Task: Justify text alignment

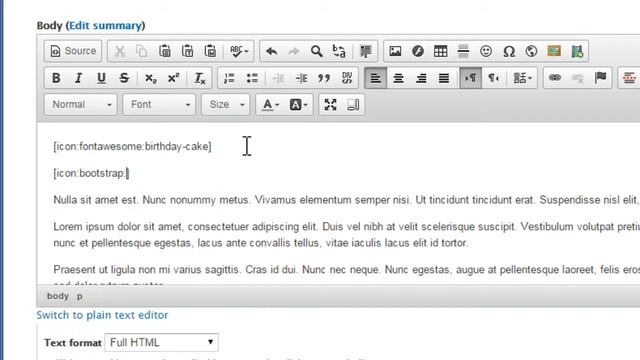Action: click(x=444, y=78)
